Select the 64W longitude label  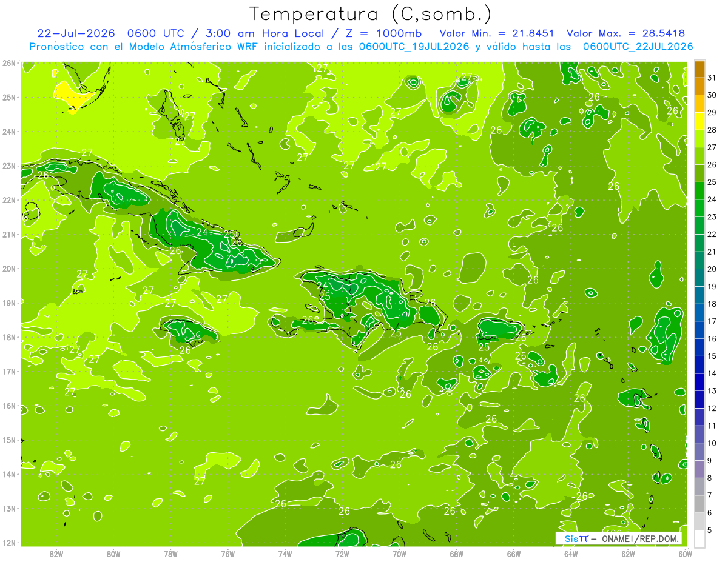click(x=571, y=554)
